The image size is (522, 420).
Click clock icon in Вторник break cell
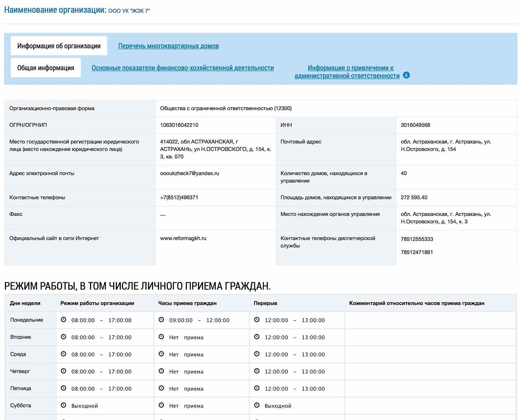(x=257, y=337)
